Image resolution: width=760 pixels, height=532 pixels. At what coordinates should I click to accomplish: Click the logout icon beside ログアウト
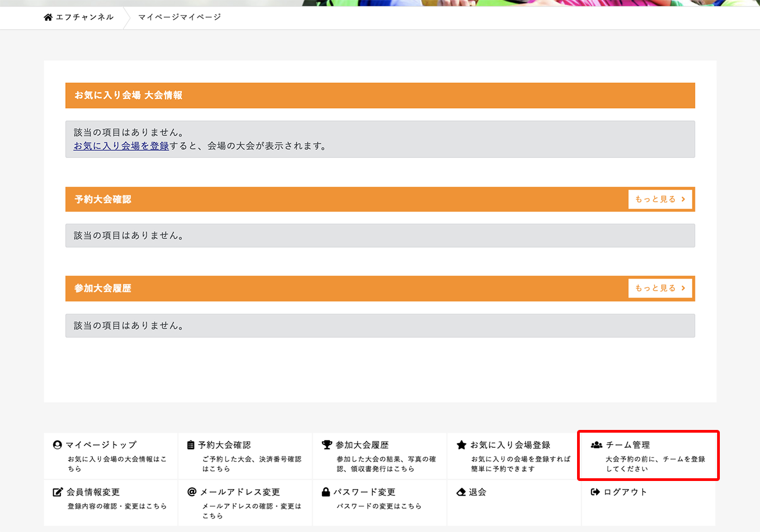pyautogui.click(x=595, y=492)
